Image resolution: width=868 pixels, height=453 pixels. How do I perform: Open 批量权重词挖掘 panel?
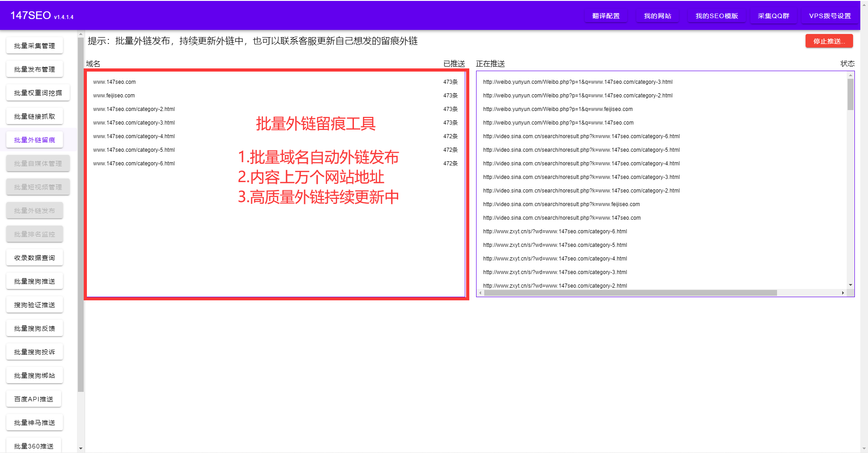pyautogui.click(x=38, y=92)
